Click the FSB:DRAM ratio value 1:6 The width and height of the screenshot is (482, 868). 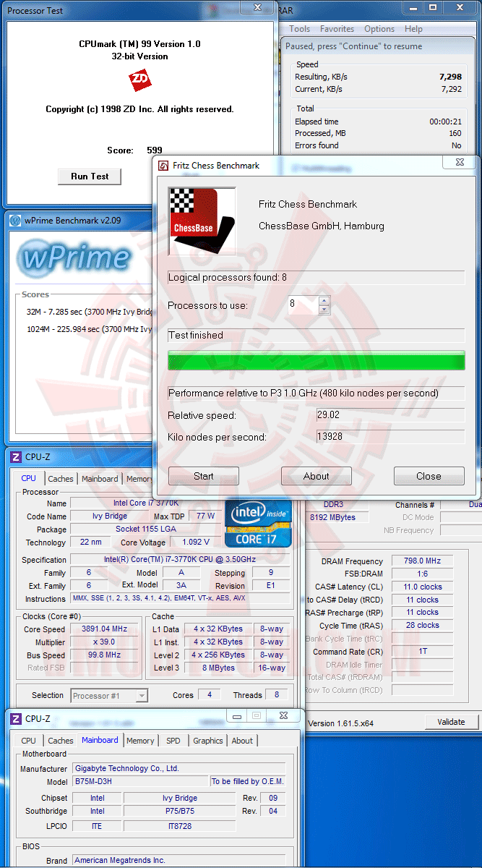(x=423, y=574)
